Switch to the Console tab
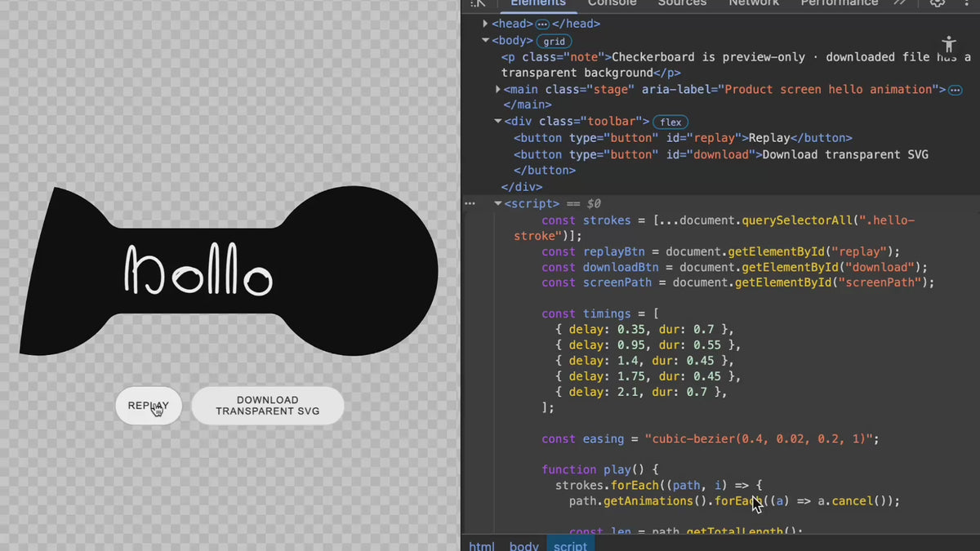980x551 pixels. 612,3
